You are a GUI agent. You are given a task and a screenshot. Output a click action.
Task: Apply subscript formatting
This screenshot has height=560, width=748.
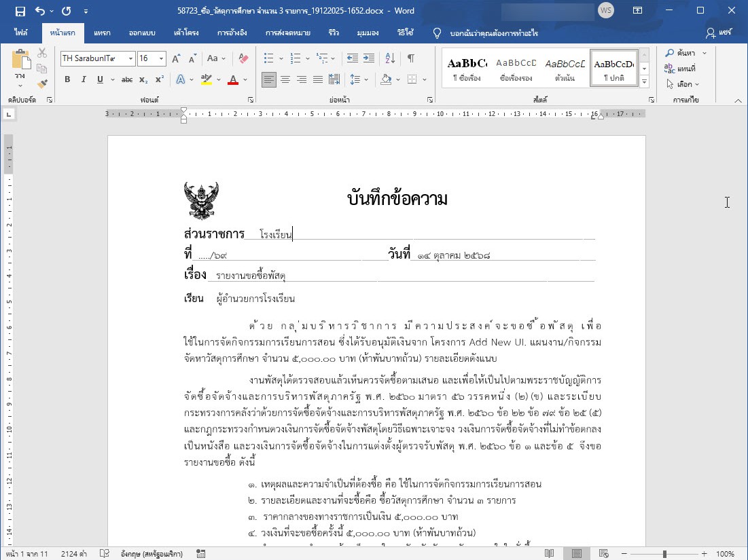[143, 79]
